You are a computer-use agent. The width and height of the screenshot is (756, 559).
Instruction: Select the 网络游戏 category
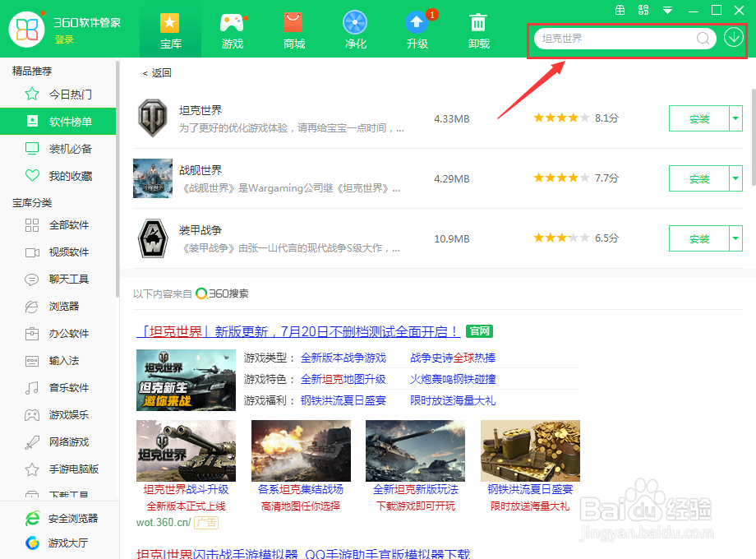click(58, 441)
